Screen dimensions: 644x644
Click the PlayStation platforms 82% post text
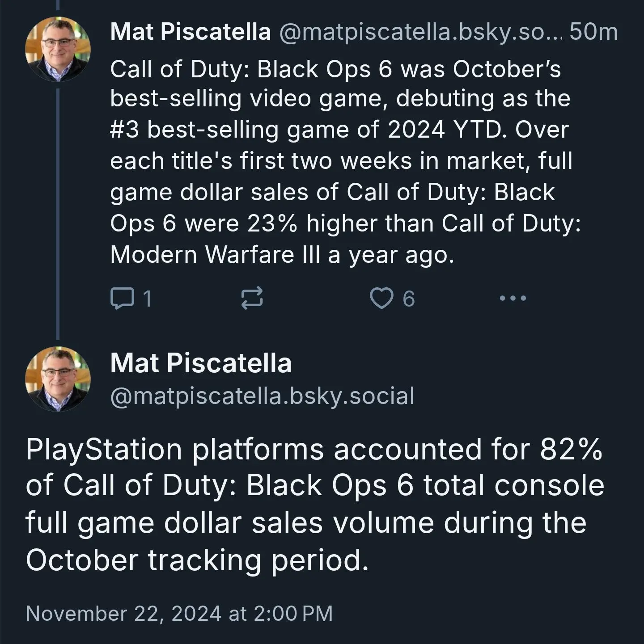pyautogui.click(x=315, y=504)
